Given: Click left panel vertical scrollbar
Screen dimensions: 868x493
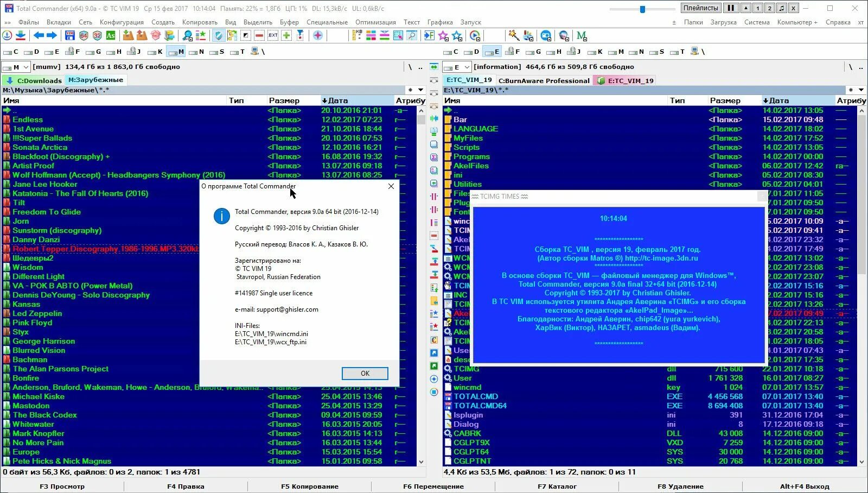Looking at the screenshot, I should pyautogui.click(x=421, y=286).
